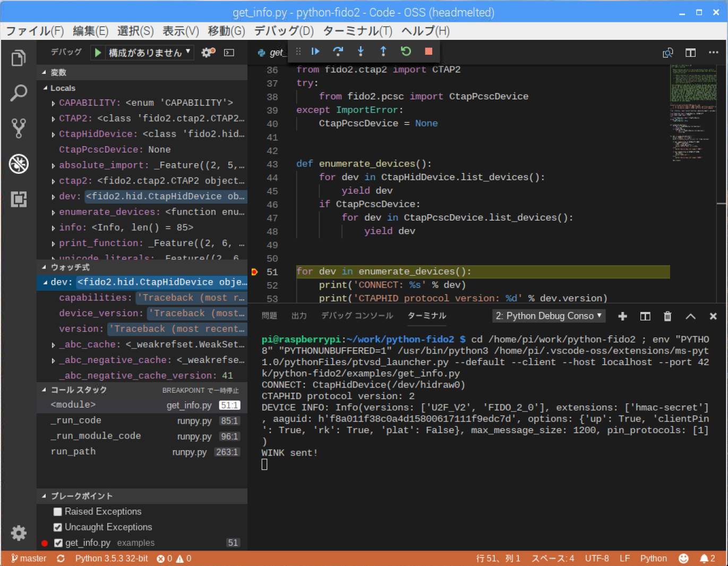728x566 pixels.
Task: Stop debugging with the red square
Action: 429,52
